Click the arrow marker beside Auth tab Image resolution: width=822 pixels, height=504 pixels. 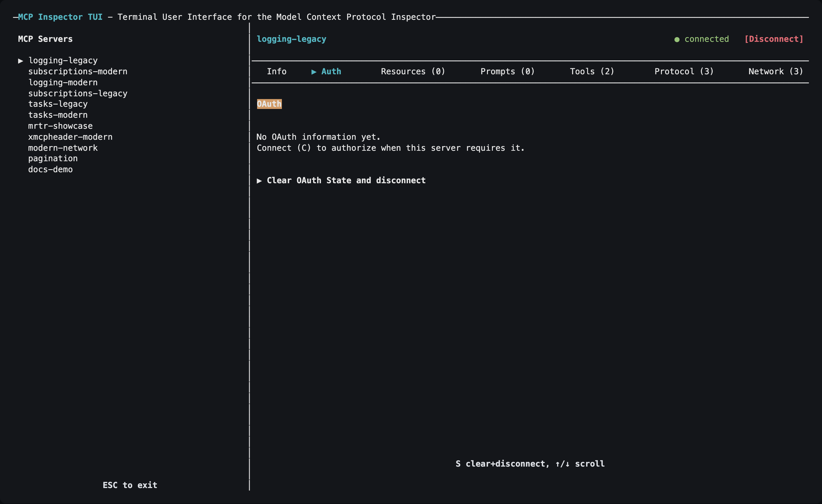[314, 72]
